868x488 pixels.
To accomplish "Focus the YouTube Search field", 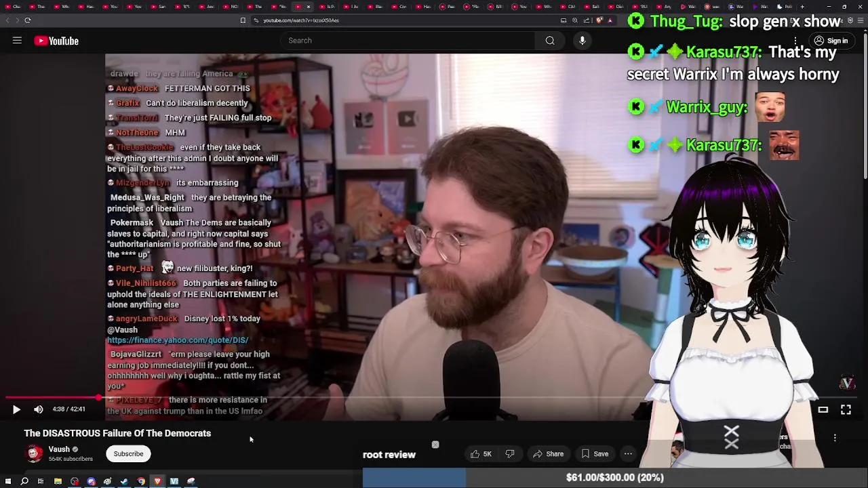I will click(x=408, y=41).
